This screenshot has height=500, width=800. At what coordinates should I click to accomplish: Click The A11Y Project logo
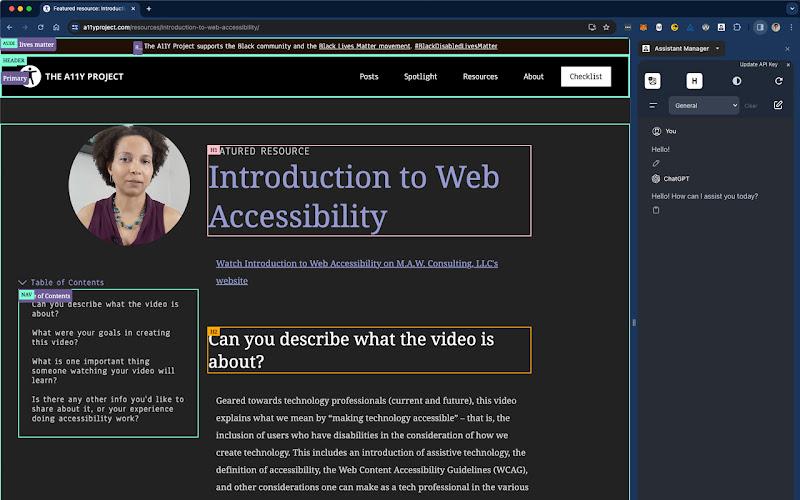pos(73,77)
